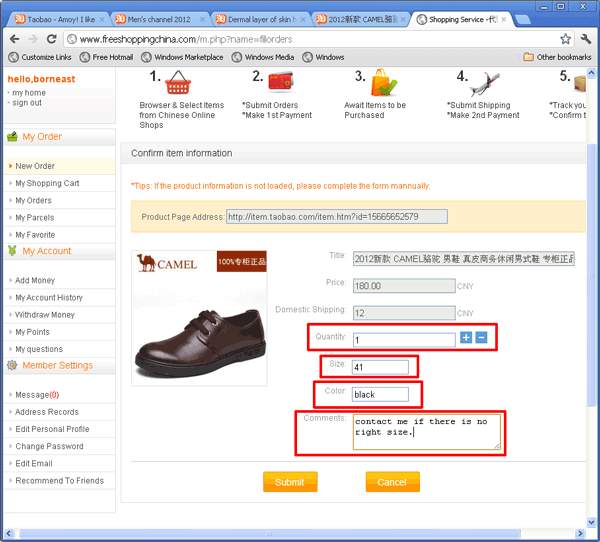Viewport: 600px width, 542px height.
Task: Click step 2 credit card icon
Action: 280,81
